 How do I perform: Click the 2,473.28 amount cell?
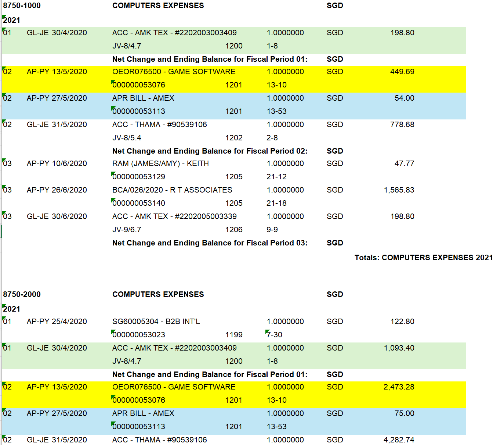click(399, 387)
